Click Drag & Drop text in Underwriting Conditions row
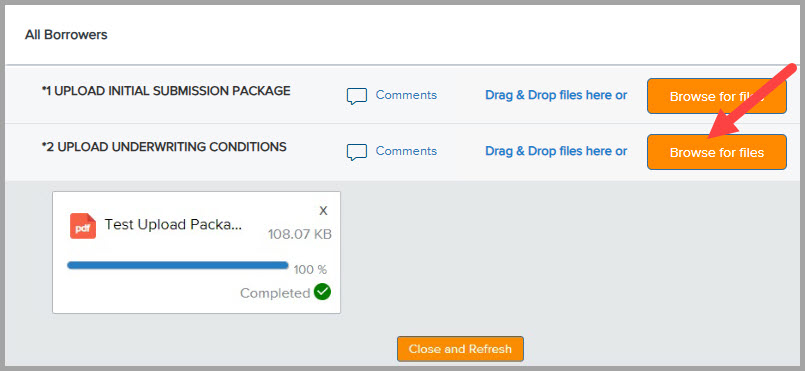 coord(556,151)
